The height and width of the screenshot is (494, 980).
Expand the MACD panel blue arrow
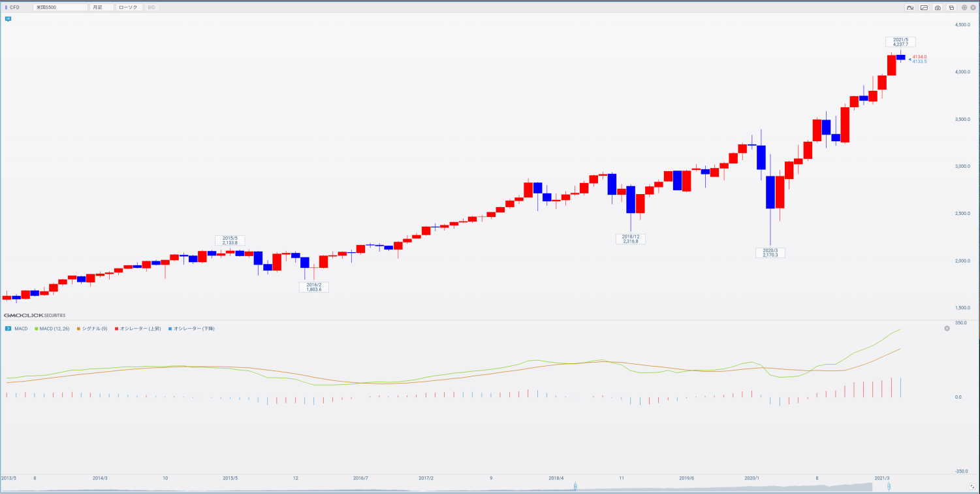pos(8,329)
